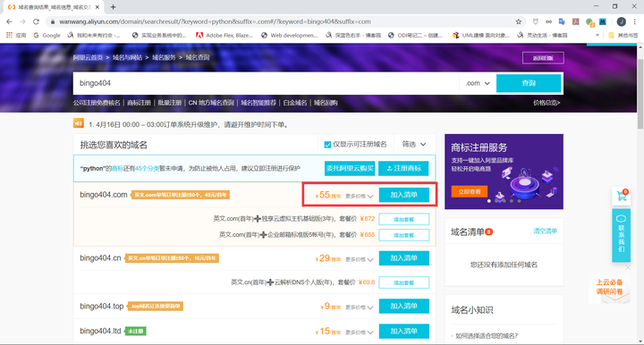Screen dimensions: 644x345
Task: Open the how to choose domain tip
Action: pyautogui.click(x=487, y=336)
